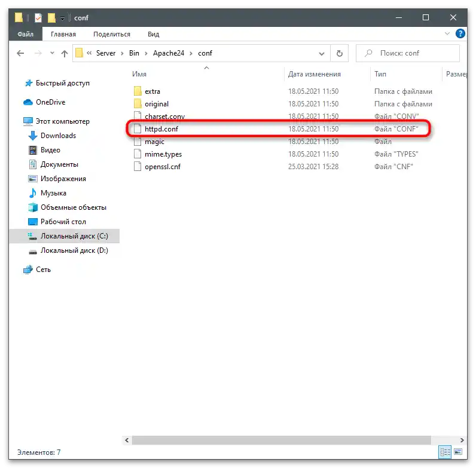Open the Help question mark icon

point(460,33)
